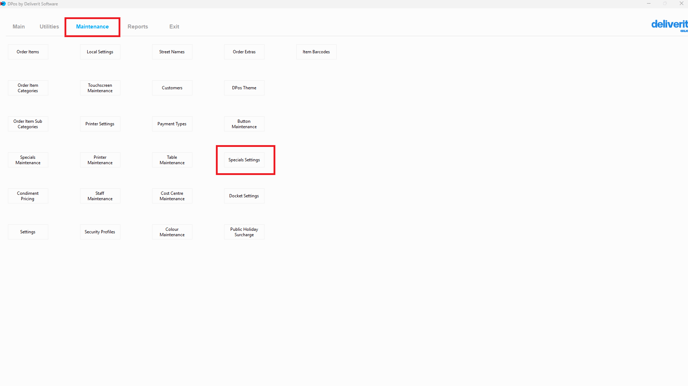Viewport: 688px width, 386px height.
Task: Open Order Extras
Action: 244,52
